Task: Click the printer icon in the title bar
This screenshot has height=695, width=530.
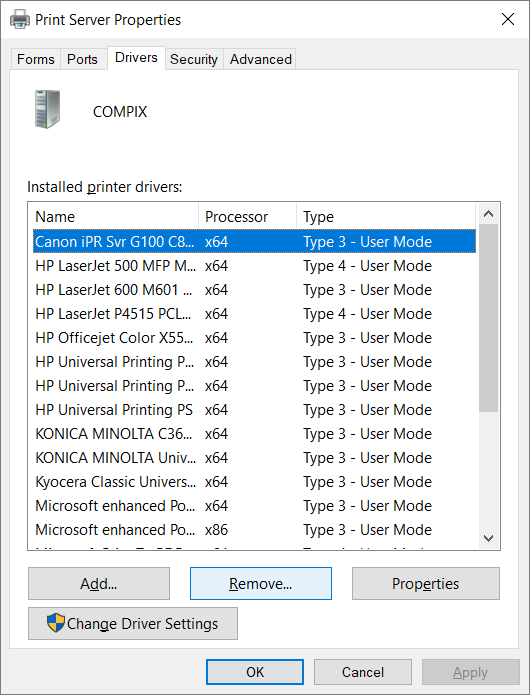Action: [20, 20]
